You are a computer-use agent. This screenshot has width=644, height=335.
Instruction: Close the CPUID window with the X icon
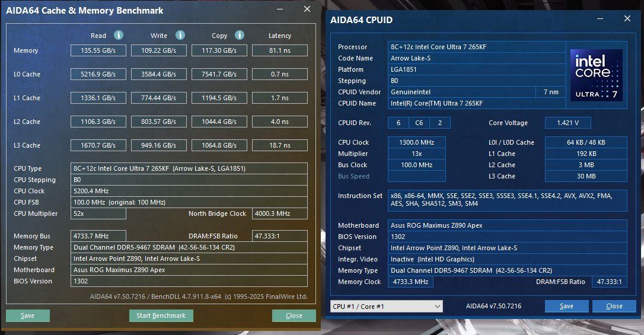(x=627, y=18)
